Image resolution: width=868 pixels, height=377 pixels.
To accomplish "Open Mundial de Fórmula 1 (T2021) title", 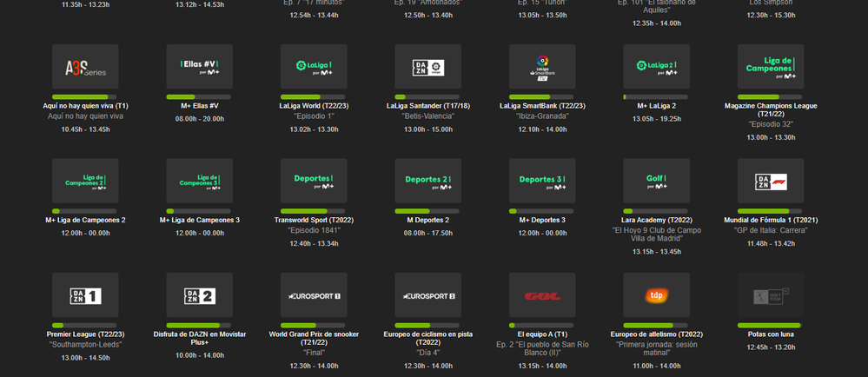I will 771,220.
